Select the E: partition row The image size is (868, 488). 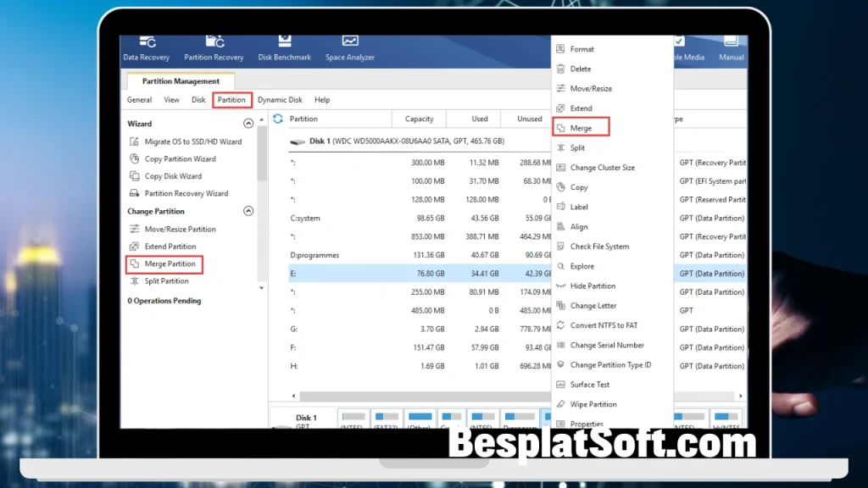pos(381,273)
